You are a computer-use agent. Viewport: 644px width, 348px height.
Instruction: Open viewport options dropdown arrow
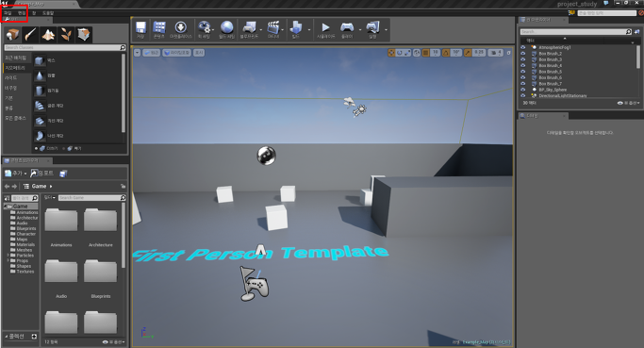(137, 53)
